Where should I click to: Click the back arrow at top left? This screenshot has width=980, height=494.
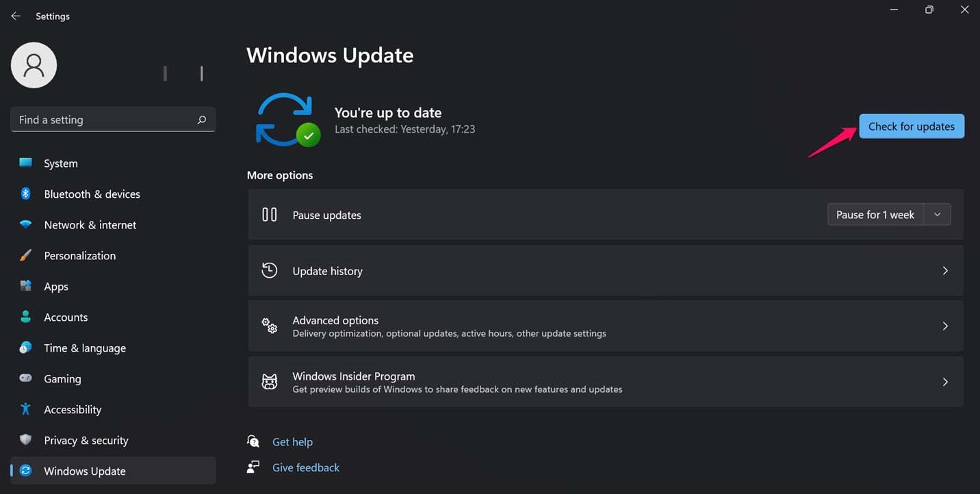15,15
